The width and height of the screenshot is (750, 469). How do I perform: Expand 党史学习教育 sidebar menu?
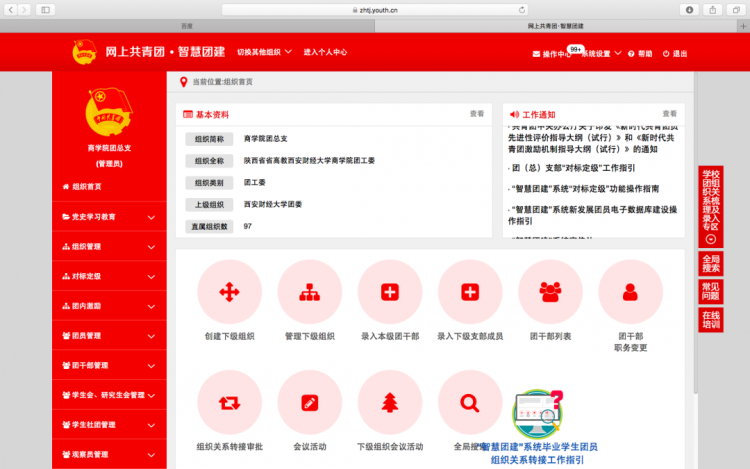pos(109,217)
